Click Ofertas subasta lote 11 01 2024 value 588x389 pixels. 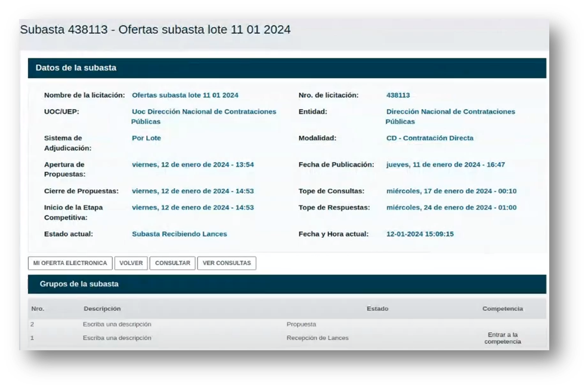point(185,95)
